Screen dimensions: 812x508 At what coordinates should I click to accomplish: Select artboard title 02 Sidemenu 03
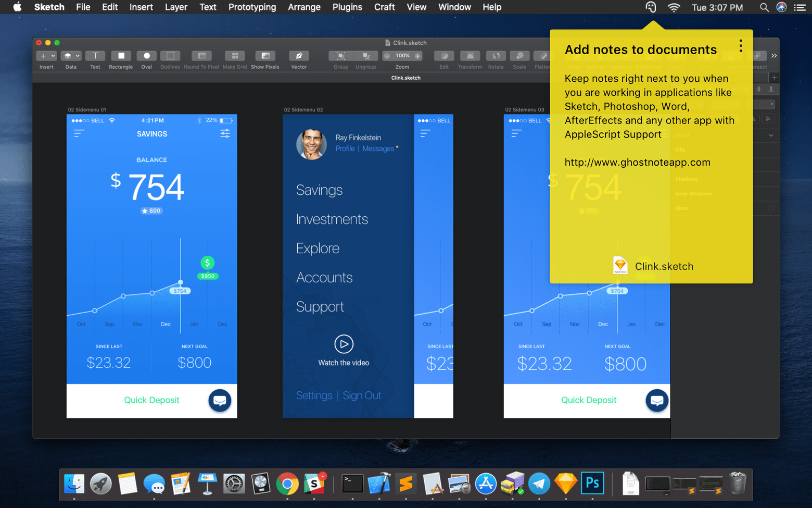click(525, 110)
